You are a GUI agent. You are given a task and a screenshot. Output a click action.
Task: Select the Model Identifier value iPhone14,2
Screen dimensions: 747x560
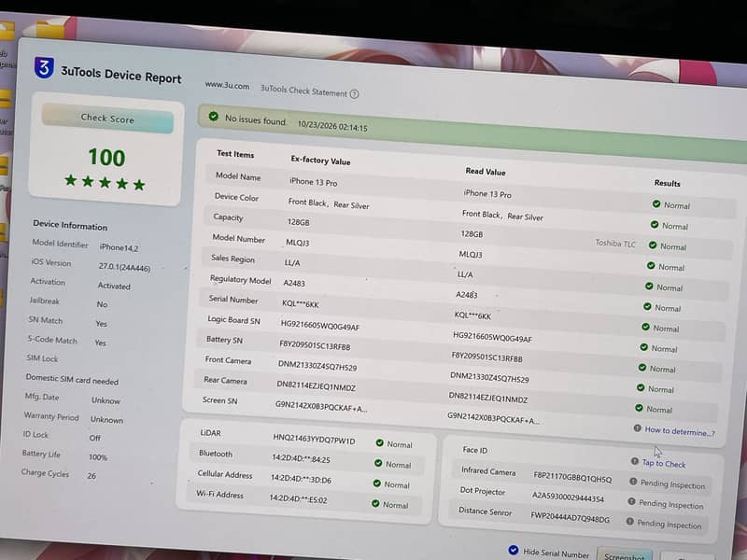119,247
